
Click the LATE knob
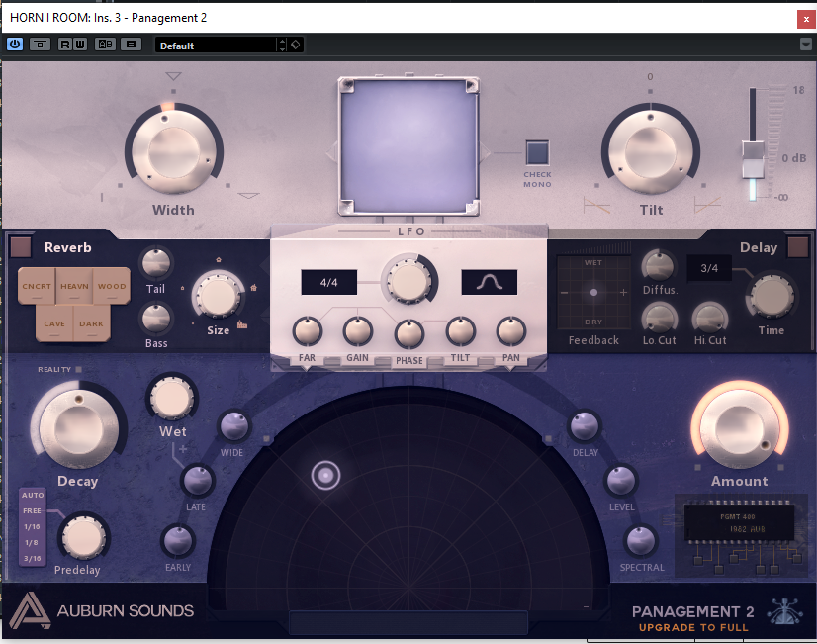198,481
